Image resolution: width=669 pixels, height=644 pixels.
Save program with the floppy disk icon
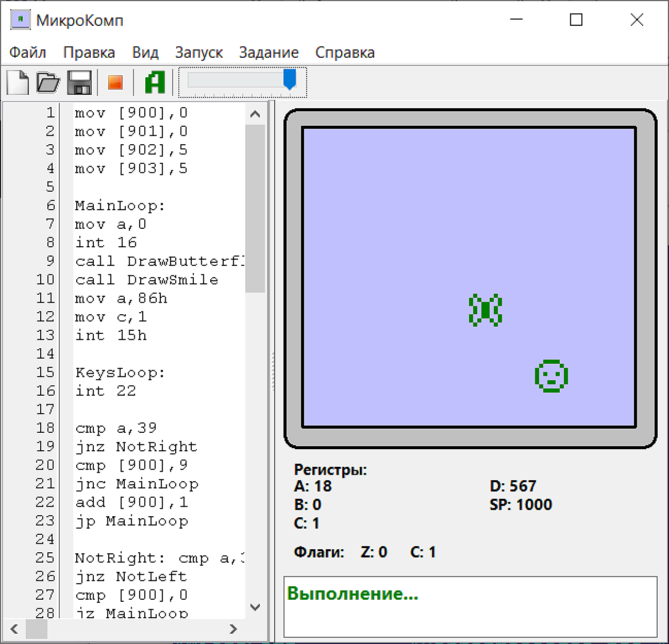tap(80, 82)
